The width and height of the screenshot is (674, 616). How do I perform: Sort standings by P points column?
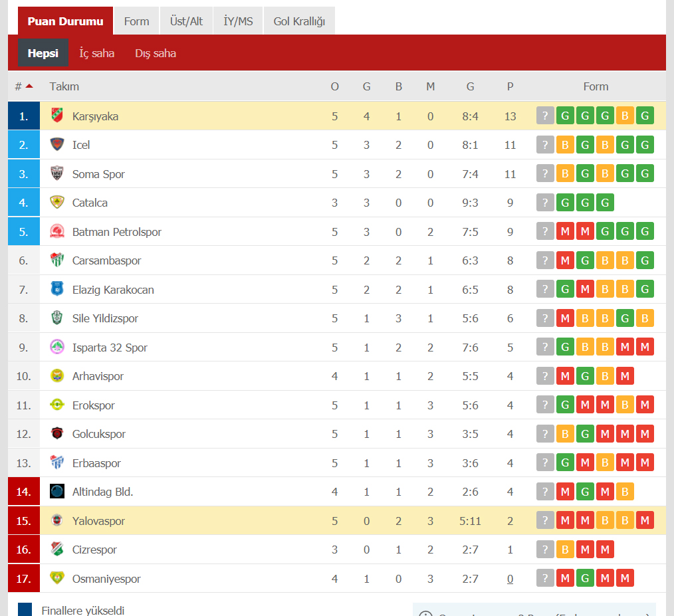(510, 86)
